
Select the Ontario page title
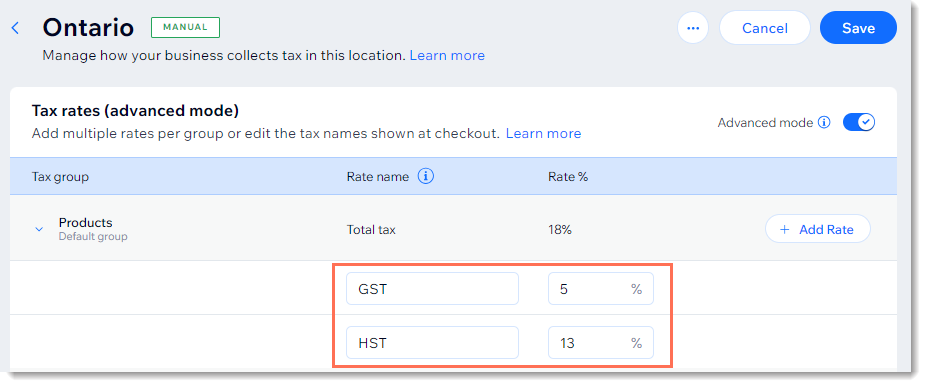[89, 28]
